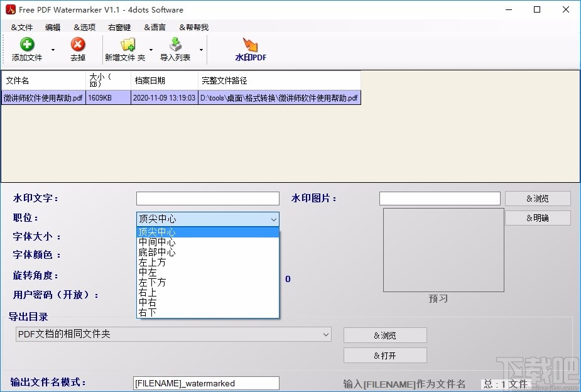Click the 去掉 remove icon

point(78,45)
